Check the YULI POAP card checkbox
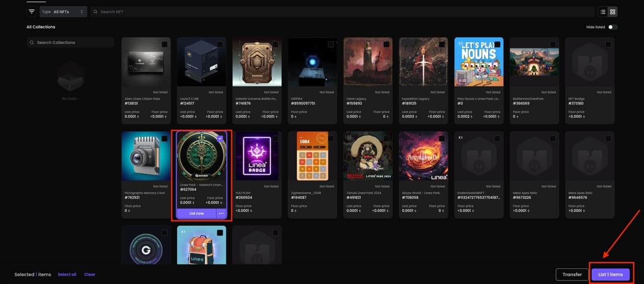Screen dimensions: 644x284 (275, 139)
